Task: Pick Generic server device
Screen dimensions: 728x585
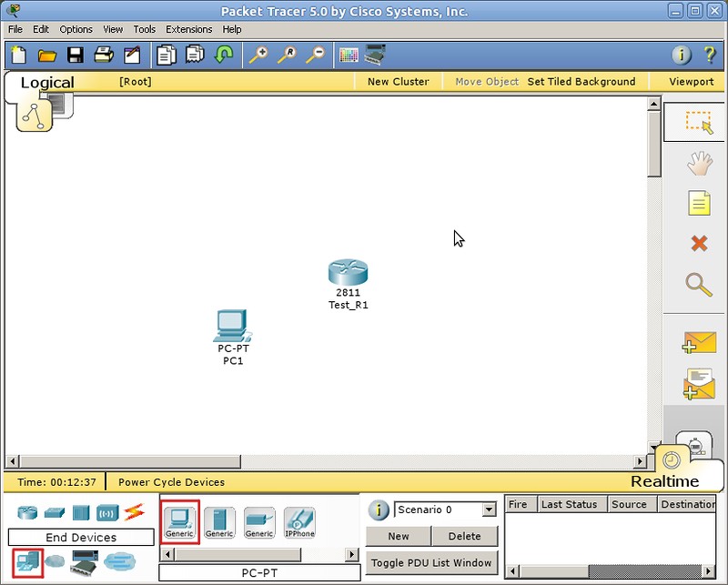Action: pos(219,522)
